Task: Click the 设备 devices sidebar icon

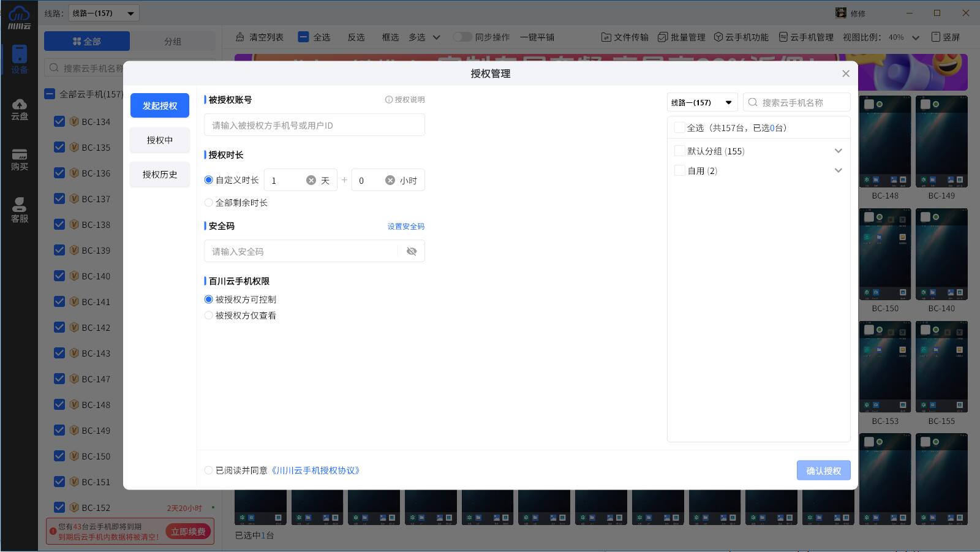Action: pos(19,59)
